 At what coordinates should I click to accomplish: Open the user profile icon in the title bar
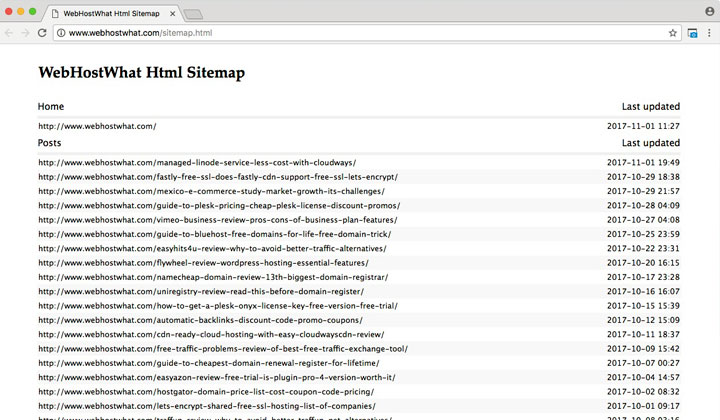710,11
